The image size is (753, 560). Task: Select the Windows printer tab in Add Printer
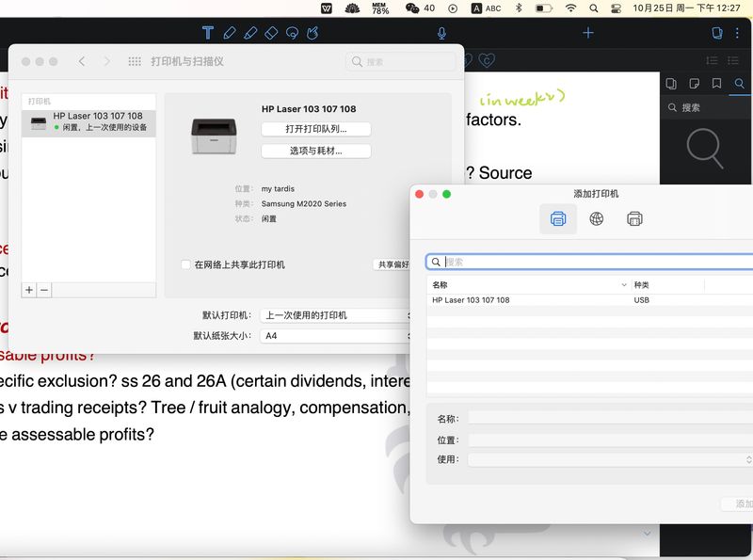634,219
